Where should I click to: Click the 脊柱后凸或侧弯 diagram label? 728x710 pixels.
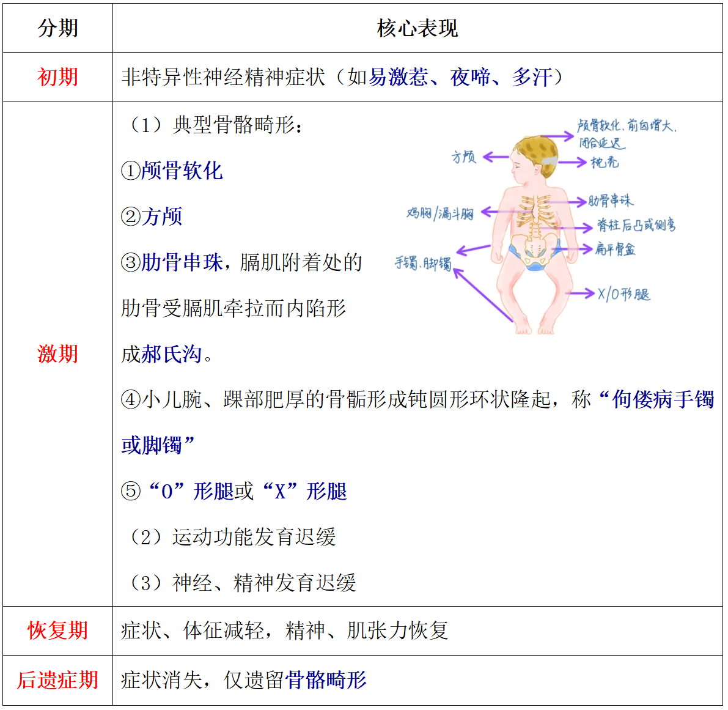pyautogui.click(x=636, y=225)
